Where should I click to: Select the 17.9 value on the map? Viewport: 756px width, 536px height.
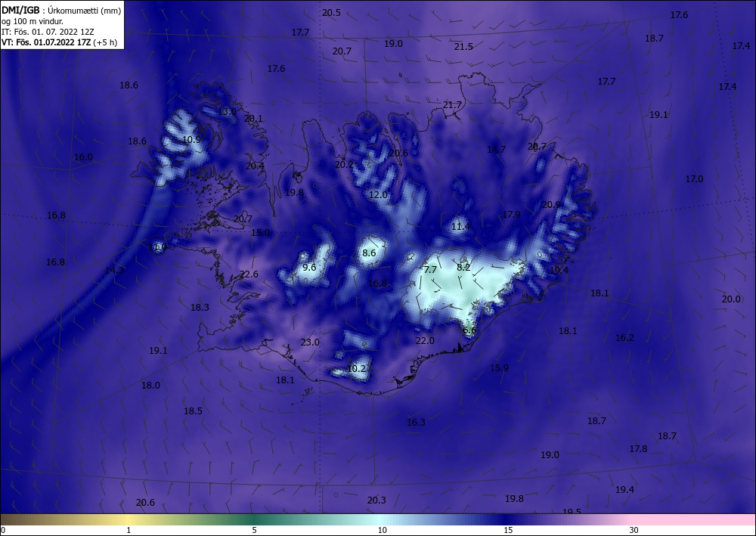[511, 214]
